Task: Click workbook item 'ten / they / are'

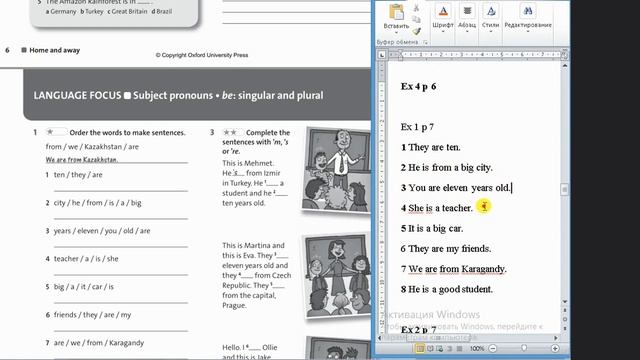Action: tap(78, 175)
